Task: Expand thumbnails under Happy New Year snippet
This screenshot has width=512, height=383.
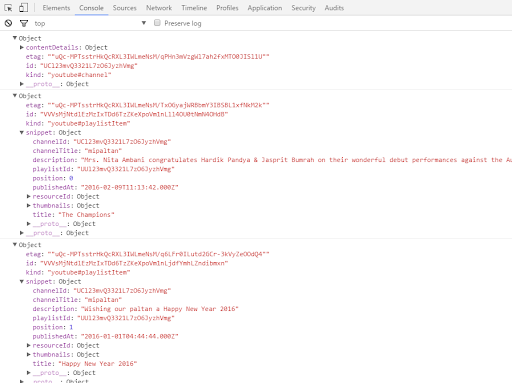Action: tap(29, 354)
